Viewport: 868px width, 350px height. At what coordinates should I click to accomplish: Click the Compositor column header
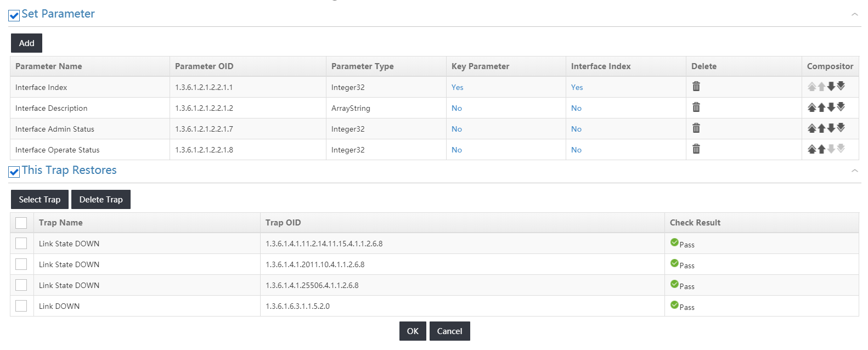pos(830,66)
